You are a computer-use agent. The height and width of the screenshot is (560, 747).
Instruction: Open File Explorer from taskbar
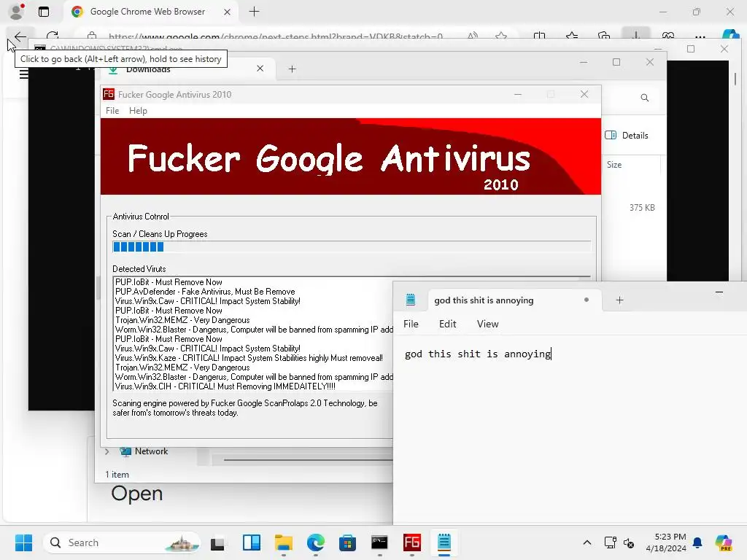(x=284, y=542)
